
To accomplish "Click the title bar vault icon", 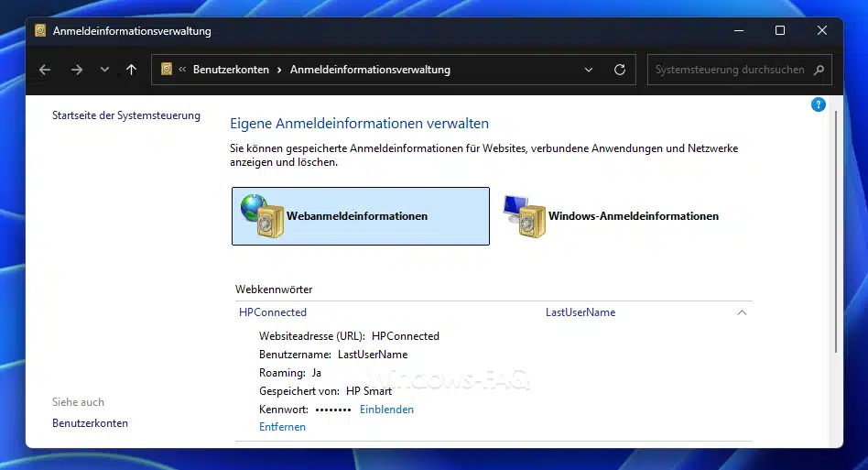I will (40, 30).
